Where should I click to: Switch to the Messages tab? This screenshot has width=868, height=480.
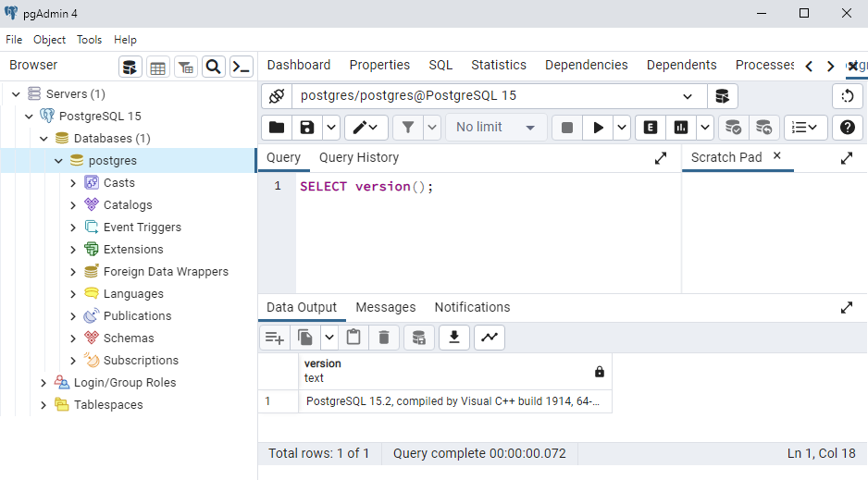click(x=385, y=307)
